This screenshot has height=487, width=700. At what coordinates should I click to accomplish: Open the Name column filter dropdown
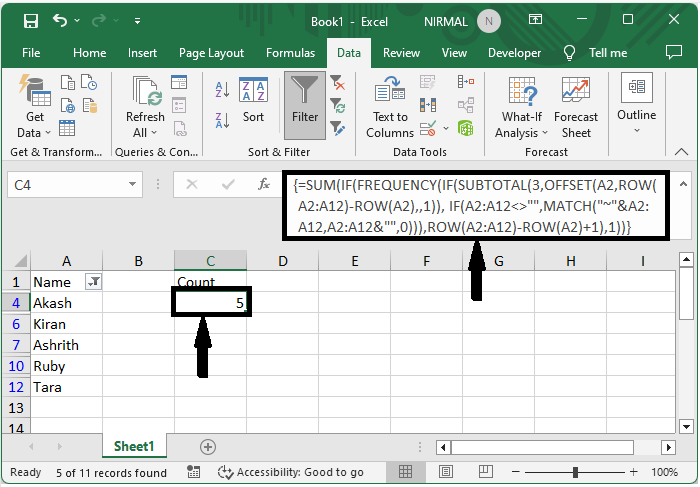[93, 282]
